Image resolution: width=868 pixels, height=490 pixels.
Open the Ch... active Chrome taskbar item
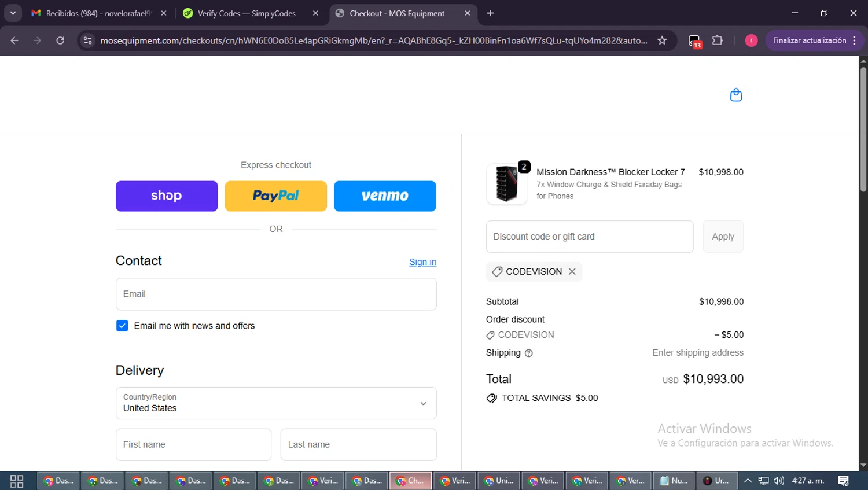tap(410, 481)
